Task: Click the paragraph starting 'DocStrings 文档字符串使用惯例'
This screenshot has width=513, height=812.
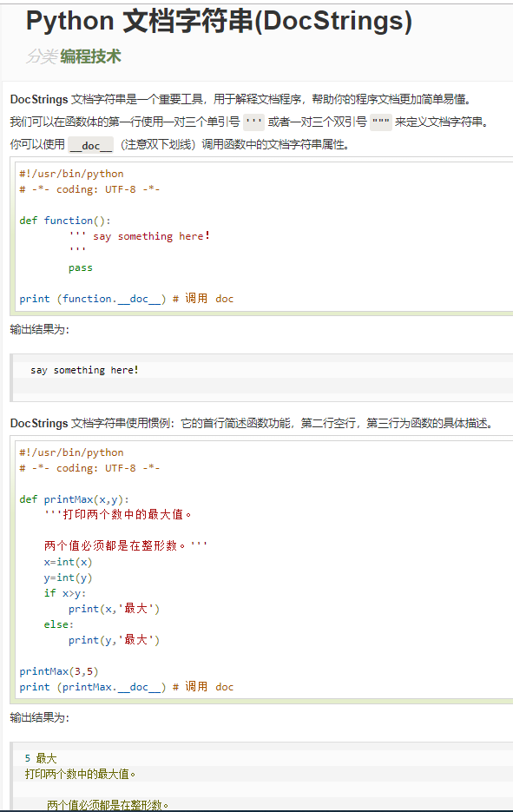Action: 252,423
